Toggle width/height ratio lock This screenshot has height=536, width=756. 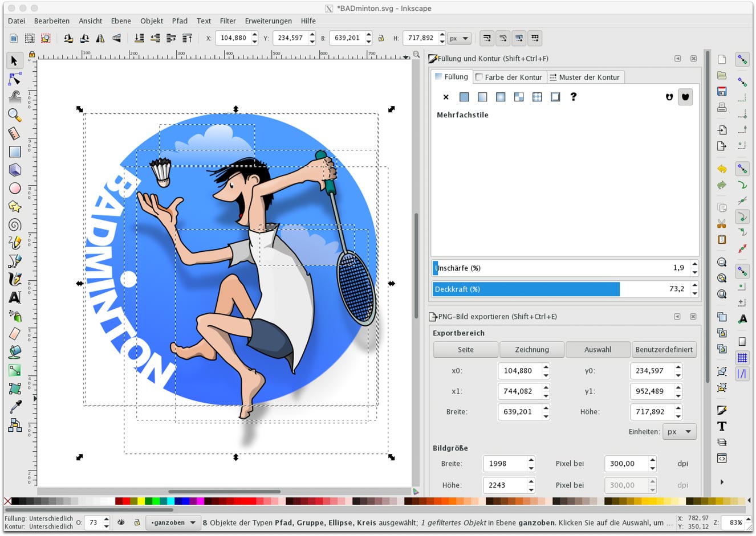[381, 38]
